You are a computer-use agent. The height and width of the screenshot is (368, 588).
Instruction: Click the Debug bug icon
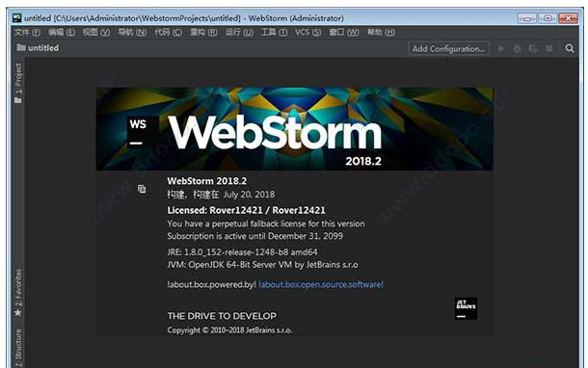tap(517, 49)
